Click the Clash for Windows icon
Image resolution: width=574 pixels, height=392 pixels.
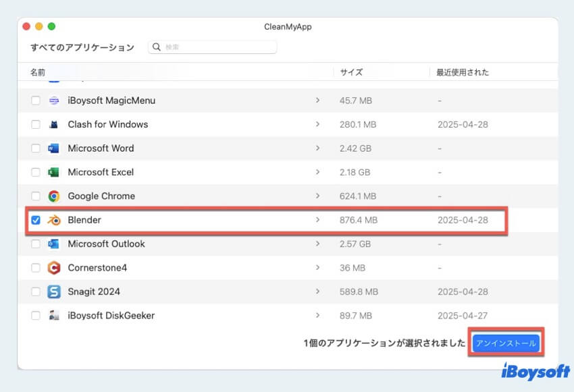coord(54,125)
